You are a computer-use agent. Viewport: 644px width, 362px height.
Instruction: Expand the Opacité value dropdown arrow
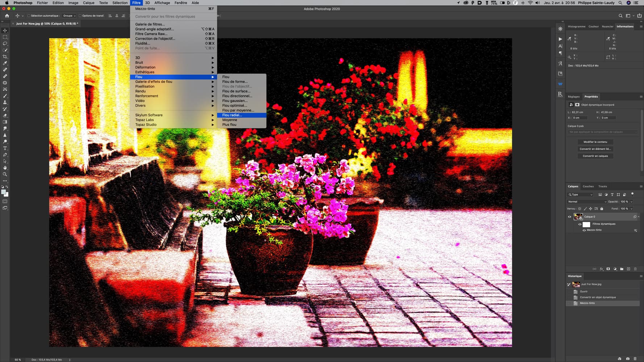click(632, 202)
